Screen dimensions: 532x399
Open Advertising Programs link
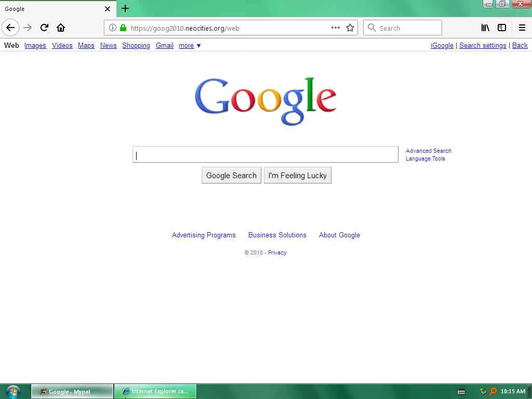coord(204,235)
